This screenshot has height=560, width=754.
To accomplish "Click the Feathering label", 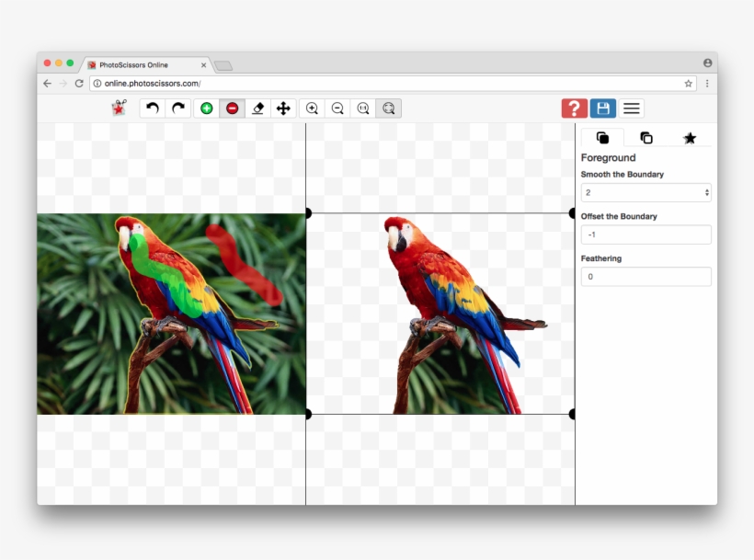I will [x=601, y=258].
